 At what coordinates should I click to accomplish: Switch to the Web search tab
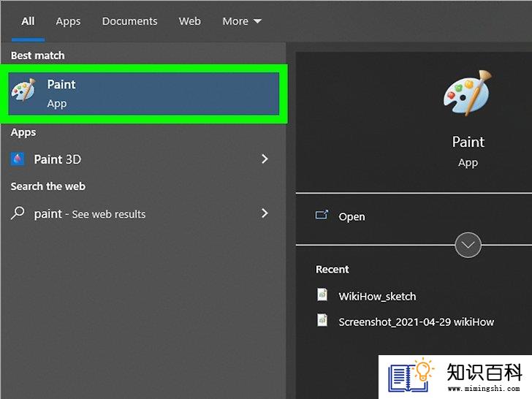(x=190, y=21)
